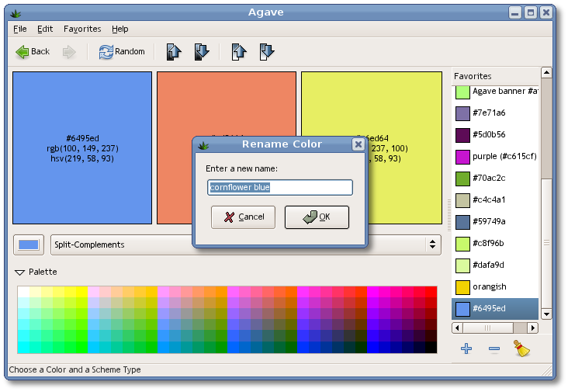Click the Back arrow toolbar button
568x392 pixels.
coord(33,52)
